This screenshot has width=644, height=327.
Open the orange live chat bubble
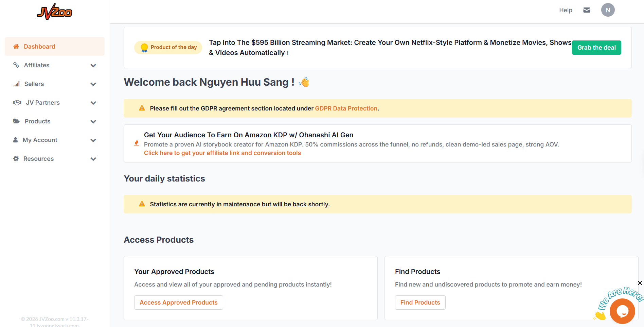pyautogui.click(x=622, y=311)
